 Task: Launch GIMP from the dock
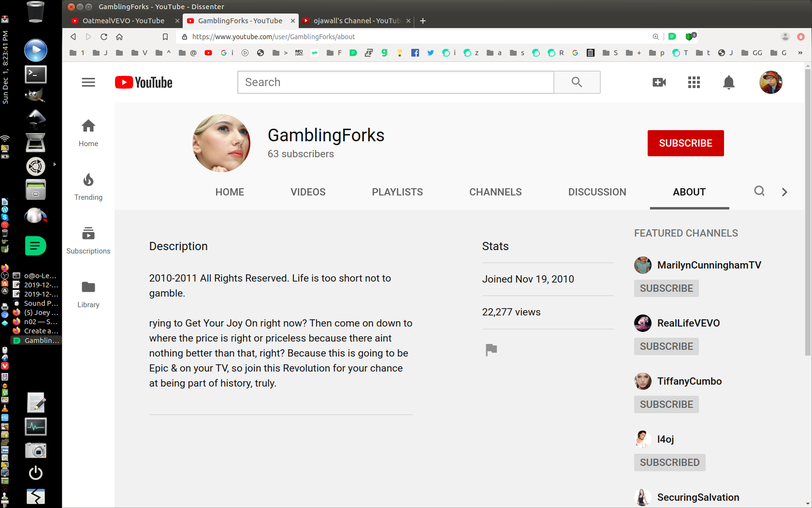click(36, 95)
